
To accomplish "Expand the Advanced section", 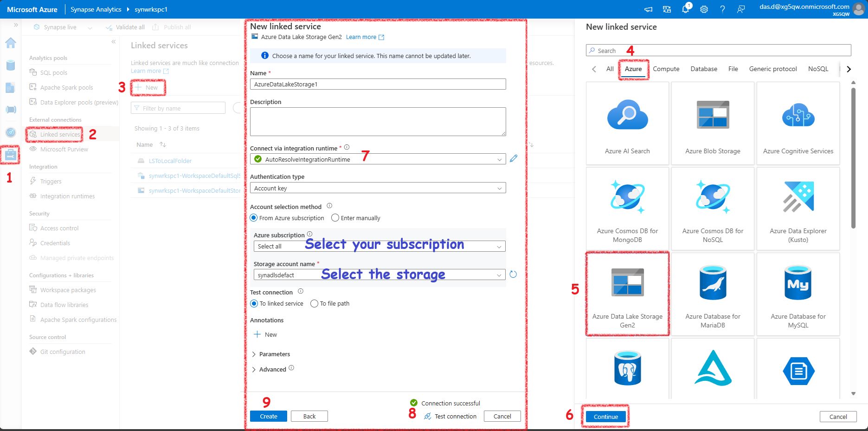I will pos(269,369).
